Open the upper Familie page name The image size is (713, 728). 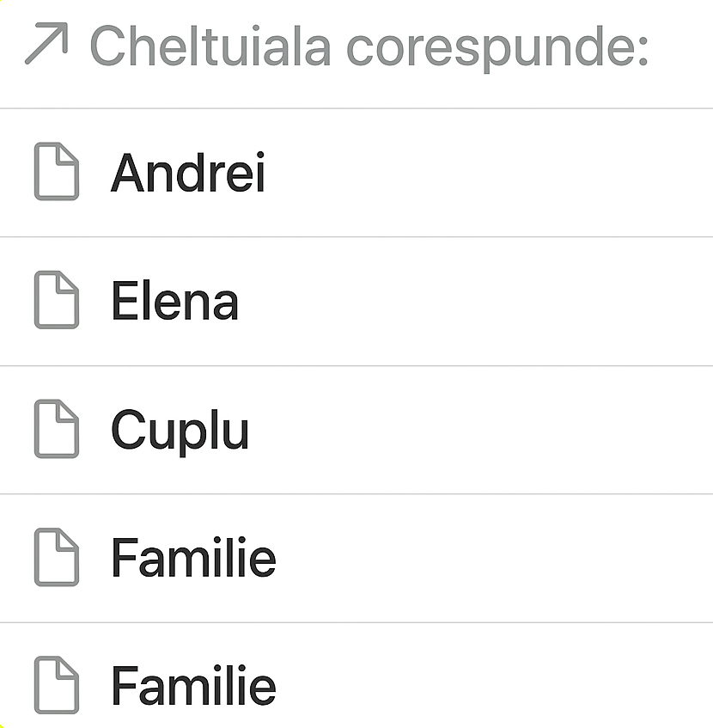pos(193,558)
